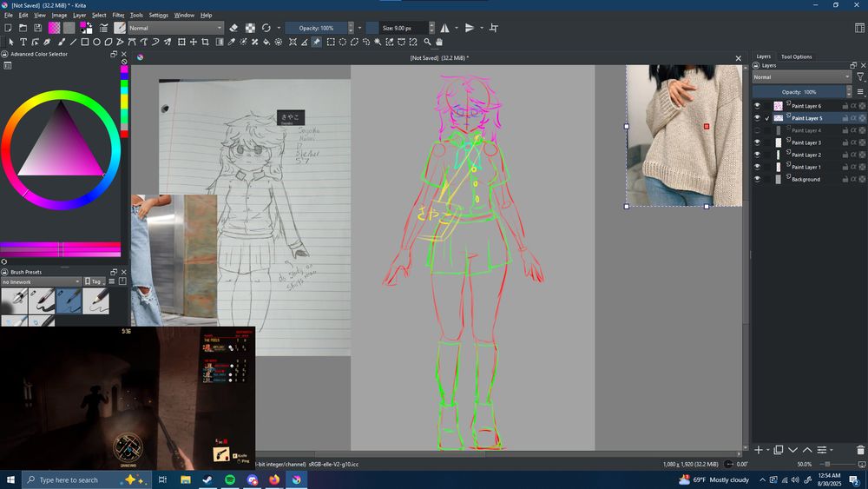This screenshot has height=489, width=868.
Task: Select Paint Layer 1 in layers list
Action: tap(806, 167)
